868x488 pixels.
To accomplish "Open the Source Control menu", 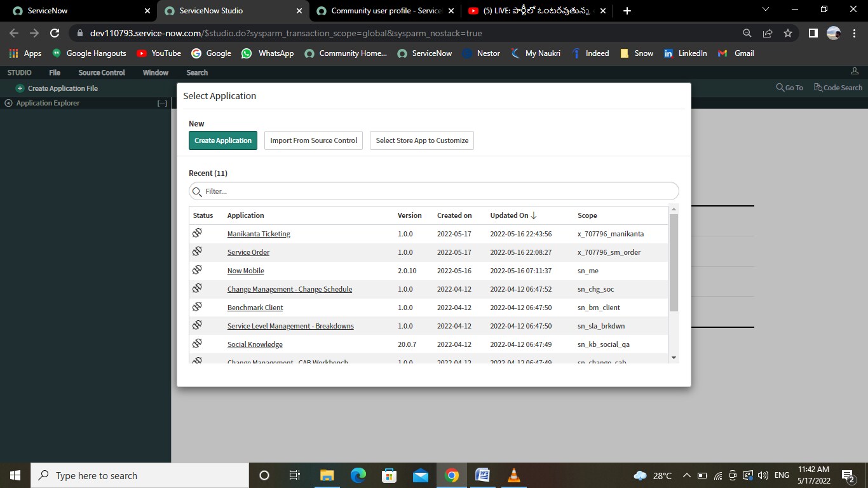I will coord(102,72).
